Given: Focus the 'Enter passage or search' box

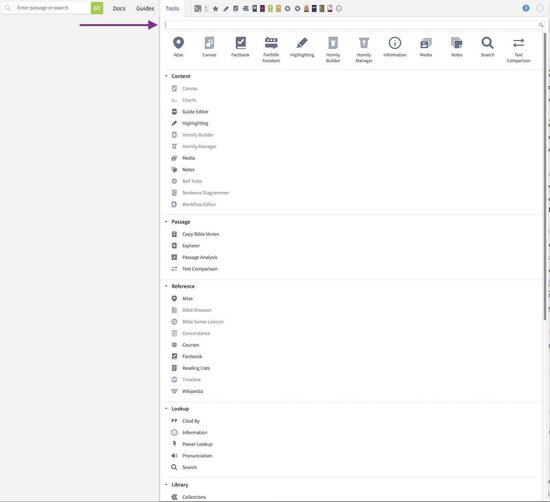Looking at the screenshot, I should pos(52,8).
